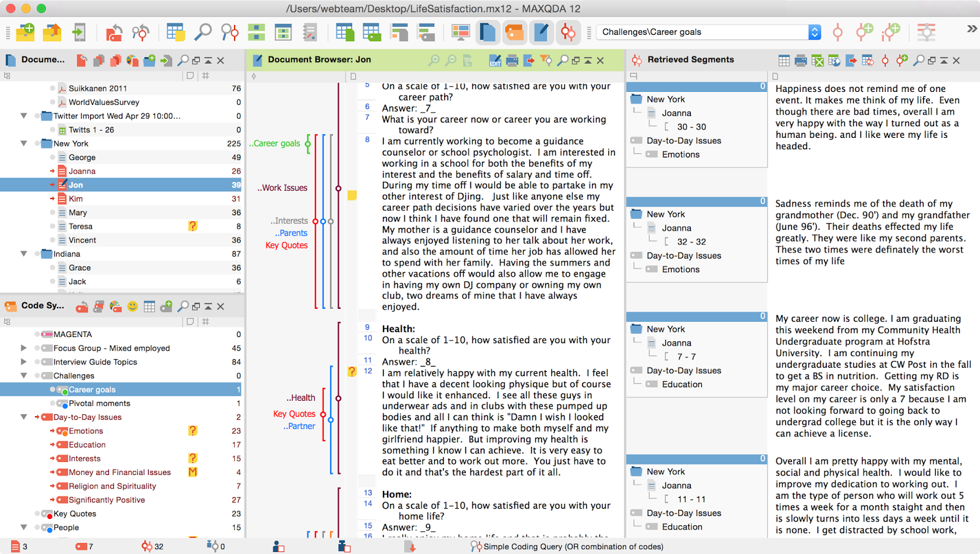Click the macOS green zoom window button
Image resolution: width=980 pixels, height=554 pixels.
[x=41, y=9]
